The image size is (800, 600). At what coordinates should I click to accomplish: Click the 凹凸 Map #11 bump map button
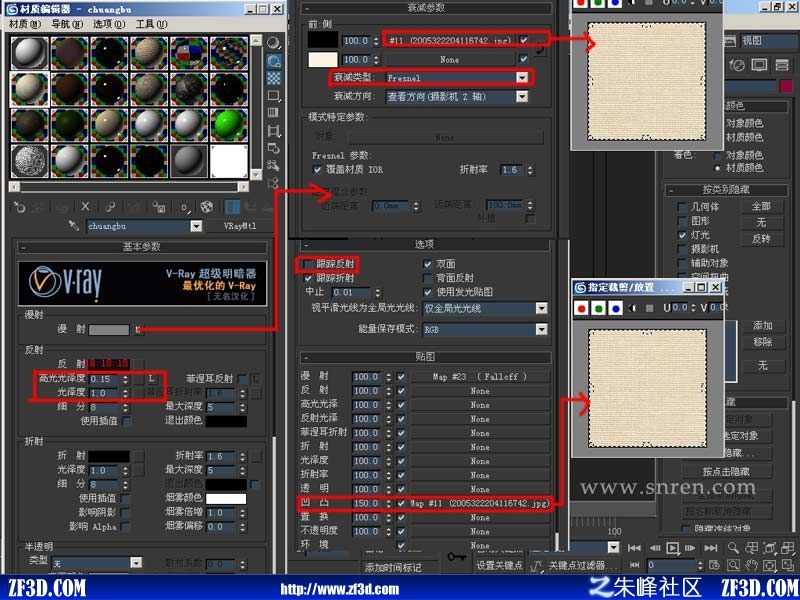pos(480,503)
